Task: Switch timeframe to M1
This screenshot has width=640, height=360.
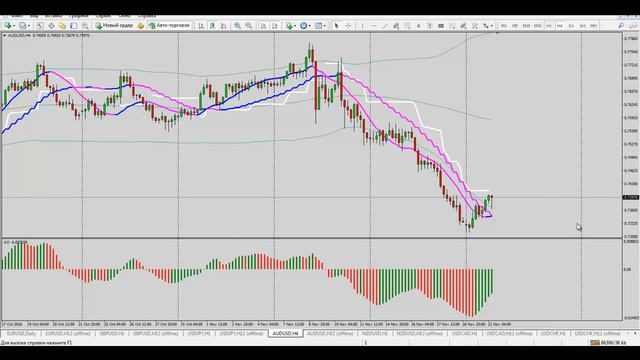Action: (x=504, y=26)
